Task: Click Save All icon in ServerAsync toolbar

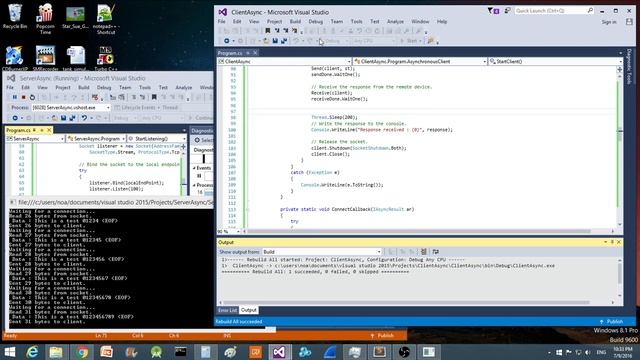Action: (72, 118)
